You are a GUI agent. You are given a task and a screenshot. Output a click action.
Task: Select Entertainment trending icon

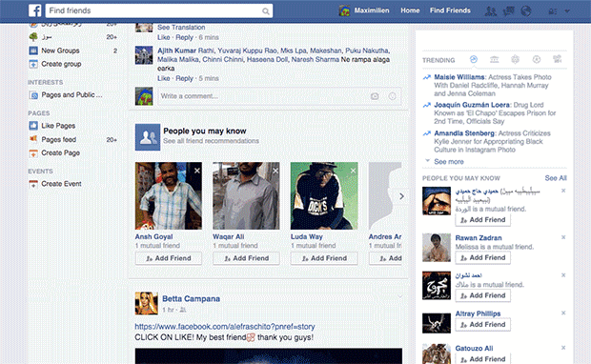[x=557, y=59]
